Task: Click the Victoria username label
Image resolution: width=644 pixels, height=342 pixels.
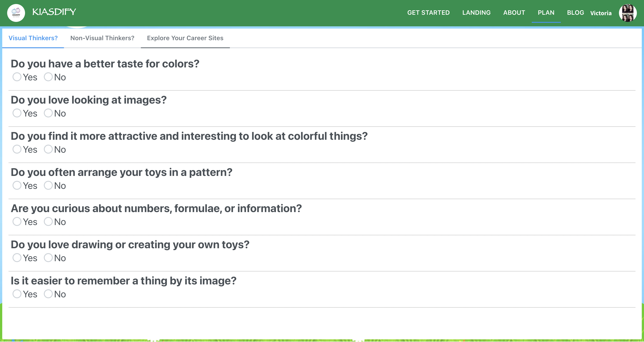Action: tap(601, 13)
